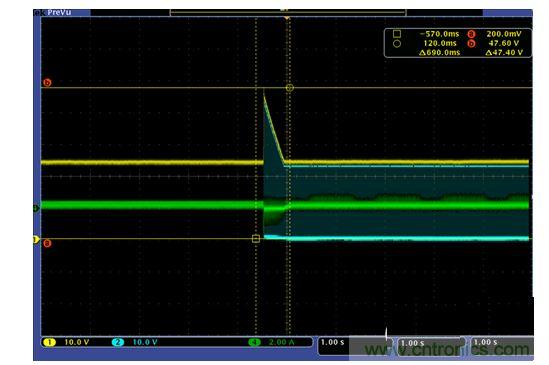Grab the circle cursor handle on waveform

290,88
